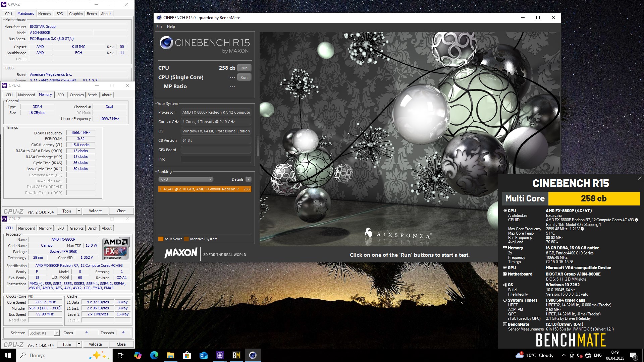Expand Tools dropdown arrow in Memory CPU-Z window
The width and height of the screenshot is (644, 362).
[79, 211]
